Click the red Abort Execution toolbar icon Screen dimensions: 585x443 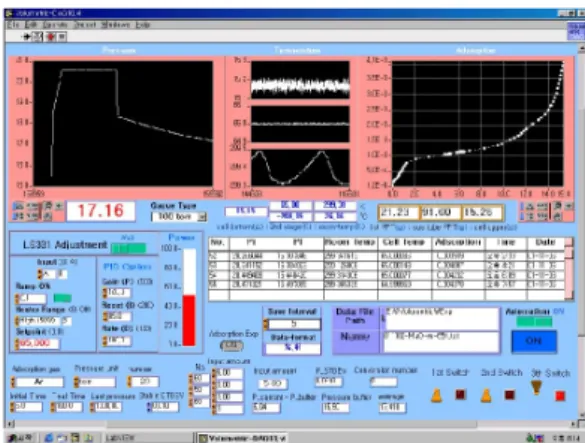(51, 37)
